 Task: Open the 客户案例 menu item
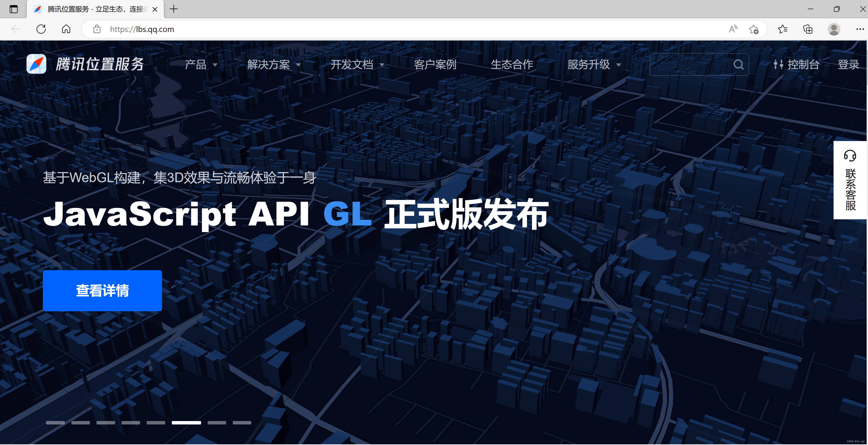tap(435, 64)
